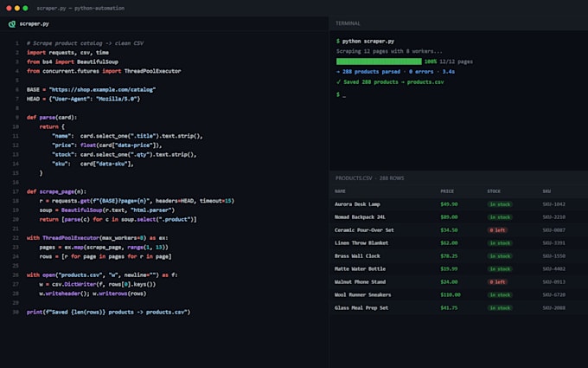This screenshot has height=368, width=588.
Task: Select the Wool Runner Sneakers cell
Action: tap(362, 294)
